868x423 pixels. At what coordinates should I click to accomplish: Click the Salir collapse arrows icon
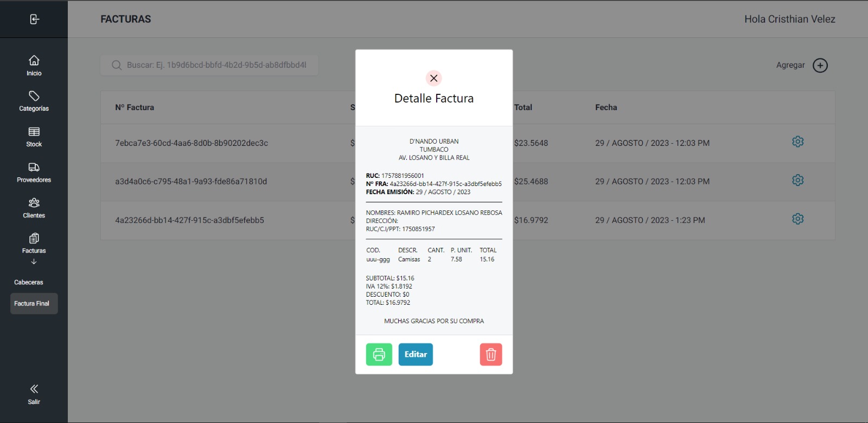click(x=34, y=389)
